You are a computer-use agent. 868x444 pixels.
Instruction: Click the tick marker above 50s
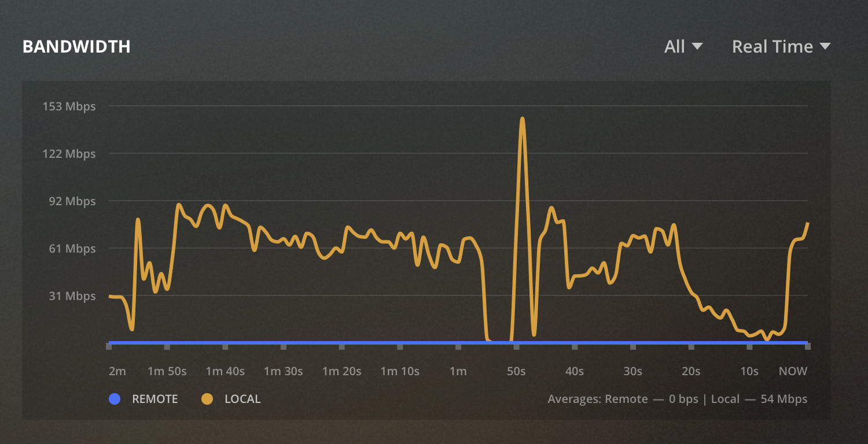click(516, 347)
